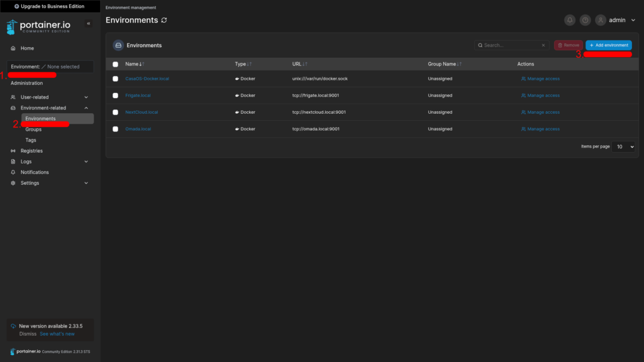Click the Add environment button
Viewport: 644px width, 362px height.
(x=608, y=45)
